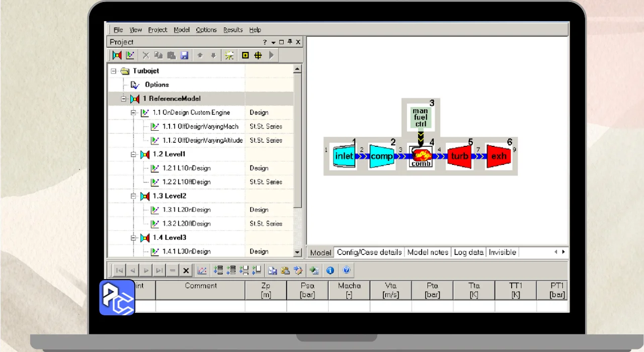Viewport: 644px width, 352px height.
Task: Collapse the 1.2 Level1 tree node
Action: point(134,154)
